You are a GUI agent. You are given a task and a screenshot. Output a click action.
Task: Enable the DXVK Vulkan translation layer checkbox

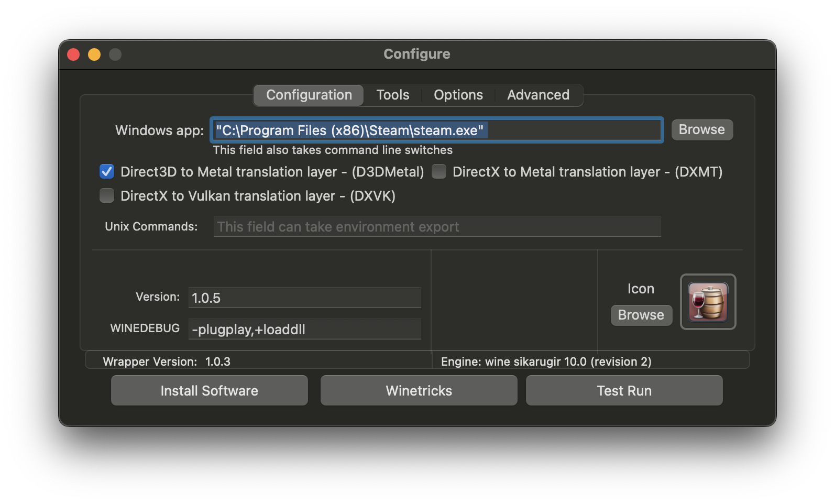[x=107, y=195]
